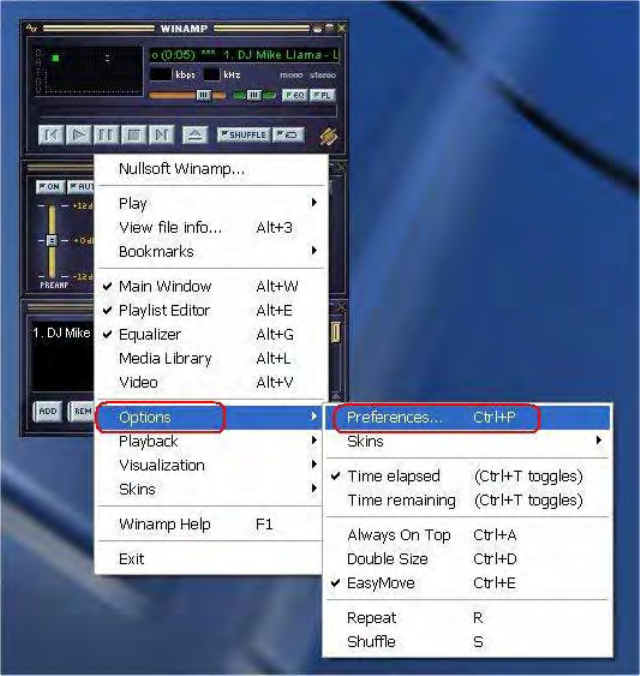Open Video window from menu
This screenshot has height=676, width=640.
(x=211, y=382)
